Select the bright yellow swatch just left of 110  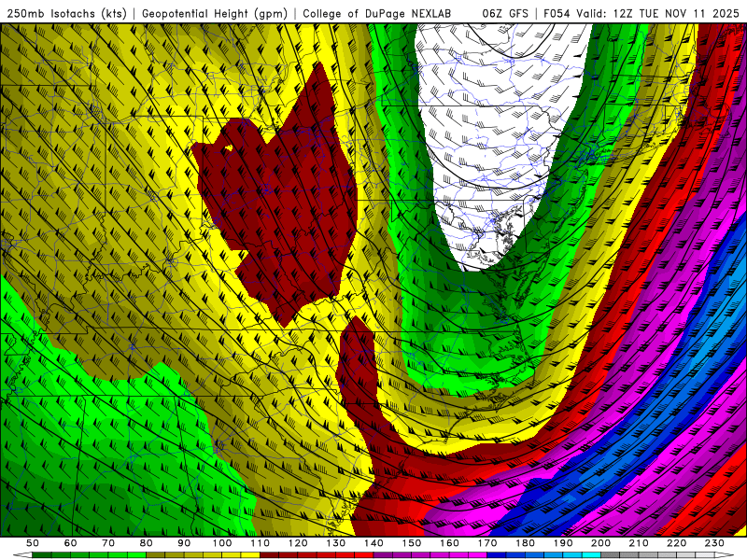(x=250, y=555)
